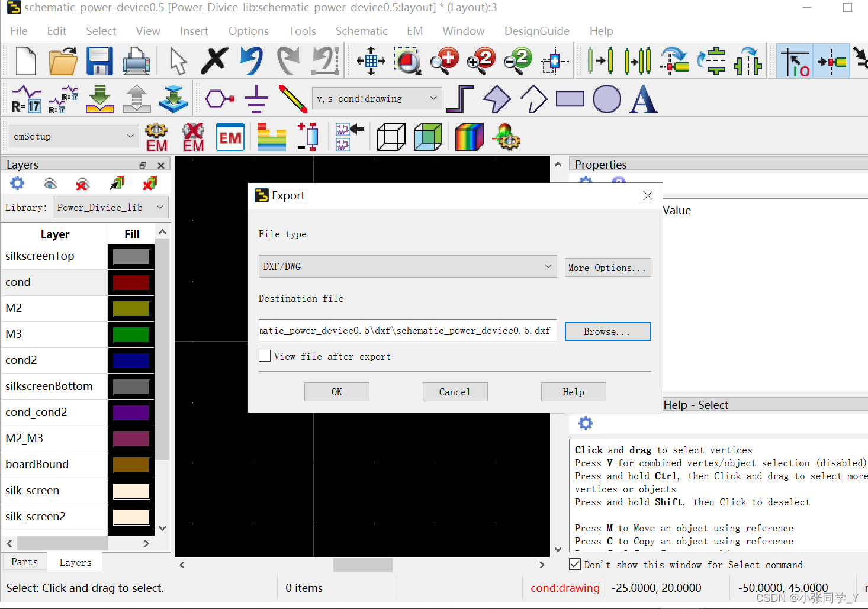
Task: Close the Layers panel
Action: (x=161, y=165)
